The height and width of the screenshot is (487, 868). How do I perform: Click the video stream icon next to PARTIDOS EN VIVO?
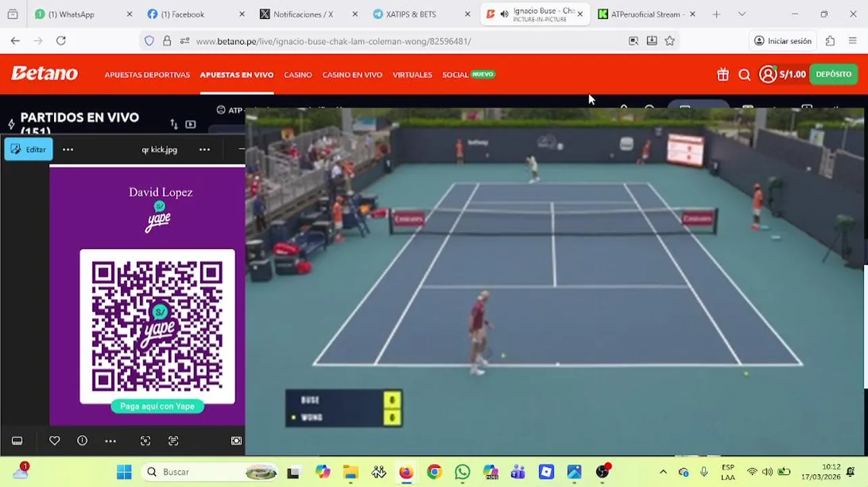click(x=191, y=124)
